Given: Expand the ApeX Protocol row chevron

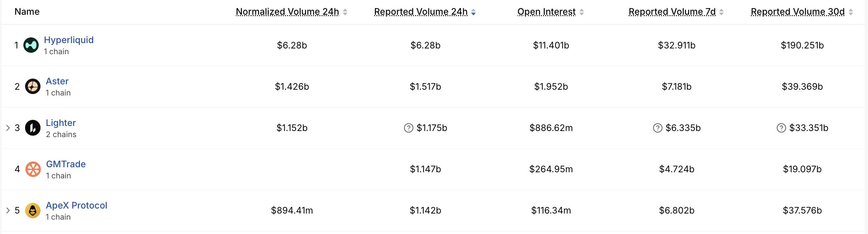Looking at the screenshot, I should click(x=8, y=210).
